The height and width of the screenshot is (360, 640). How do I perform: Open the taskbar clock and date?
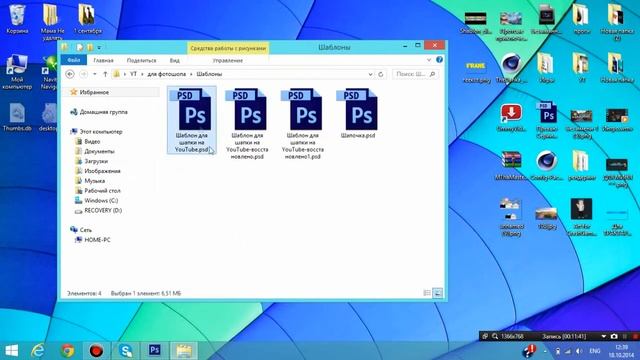[622, 351]
